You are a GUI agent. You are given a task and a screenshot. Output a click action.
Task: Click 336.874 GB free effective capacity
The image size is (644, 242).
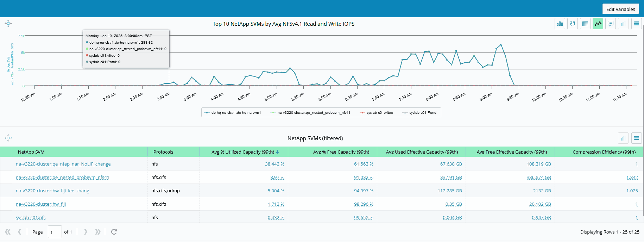[539, 177]
